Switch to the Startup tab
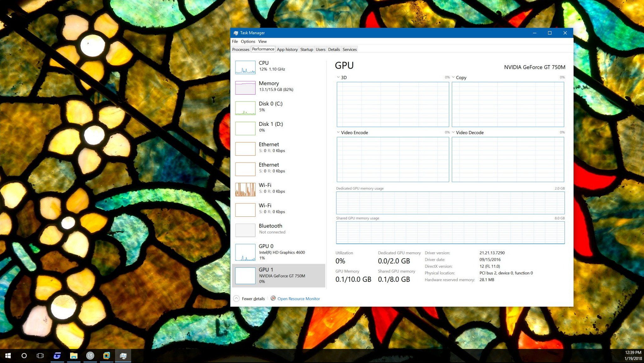The width and height of the screenshot is (644, 363). 306,49
